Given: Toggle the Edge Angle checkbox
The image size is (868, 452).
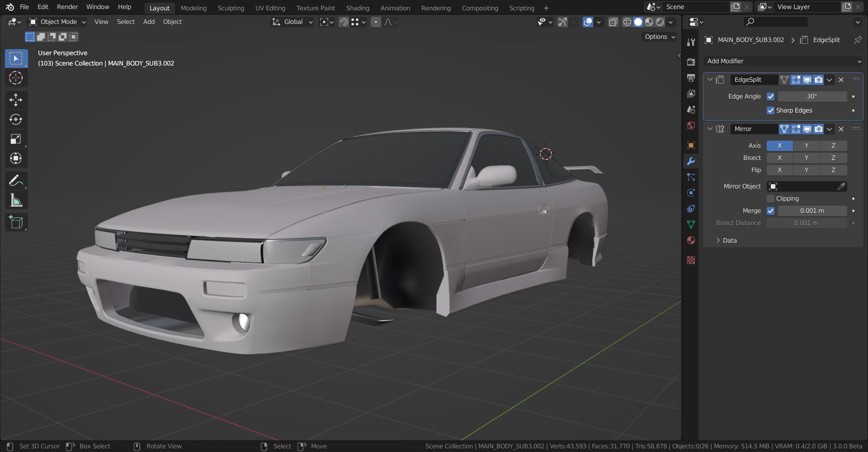Looking at the screenshot, I should tap(771, 96).
